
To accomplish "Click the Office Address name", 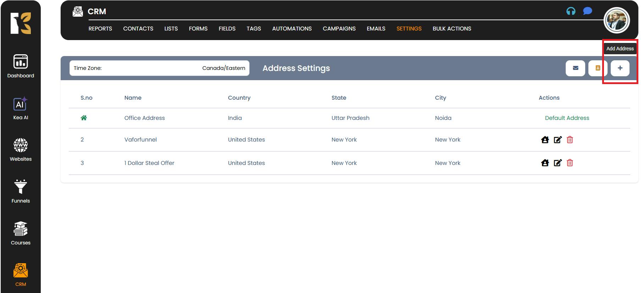I will coord(144,118).
